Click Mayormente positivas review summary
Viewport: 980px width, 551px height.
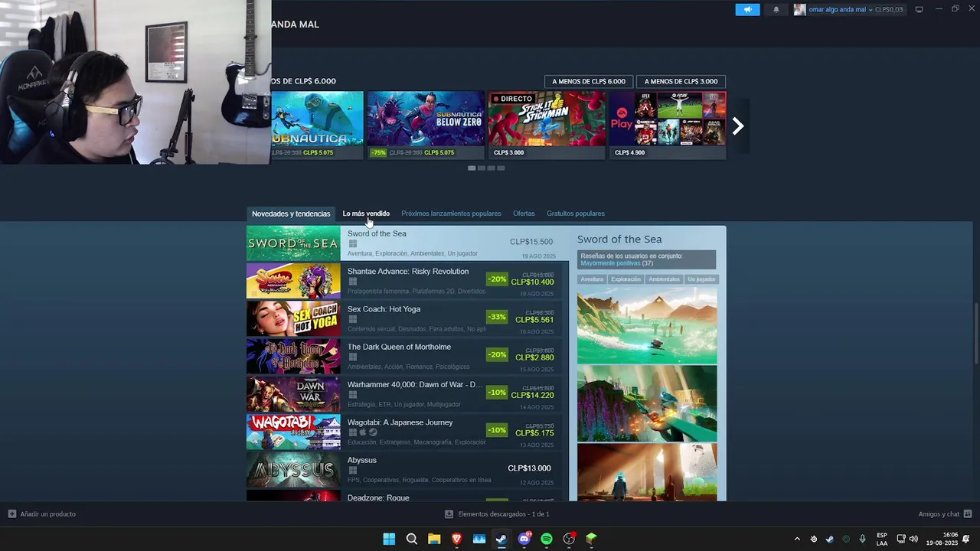tap(610, 263)
